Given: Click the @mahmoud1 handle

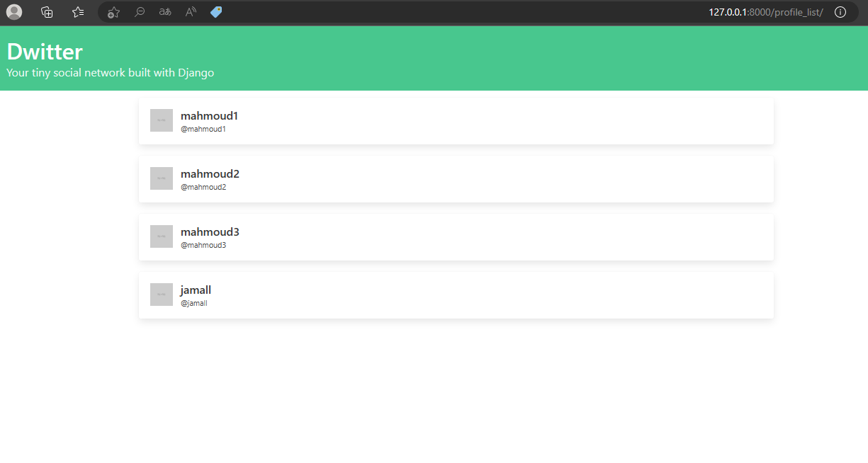Looking at the screenshot, I should 203,129.
